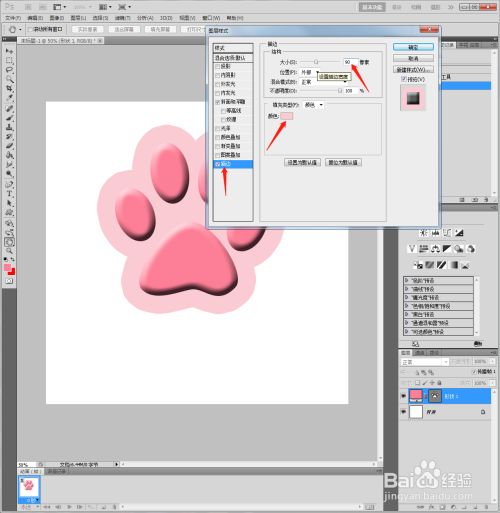This screenshot has width=500, height=513.
Task: Select the Rectangular Marquee tool
Action: click(x=9, y=60)
